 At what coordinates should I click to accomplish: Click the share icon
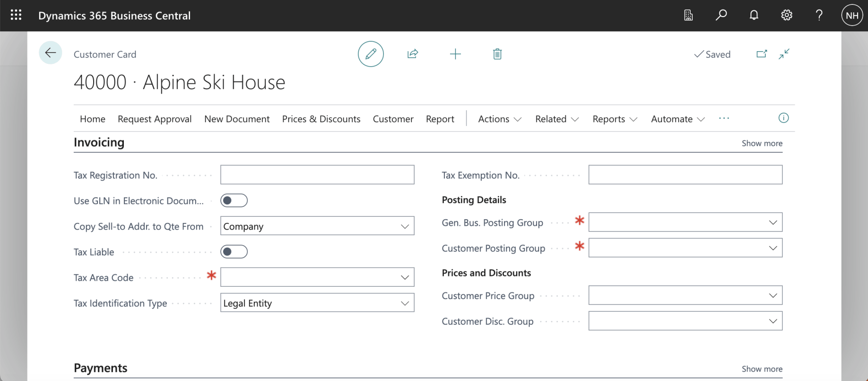[x=412, y=54]
